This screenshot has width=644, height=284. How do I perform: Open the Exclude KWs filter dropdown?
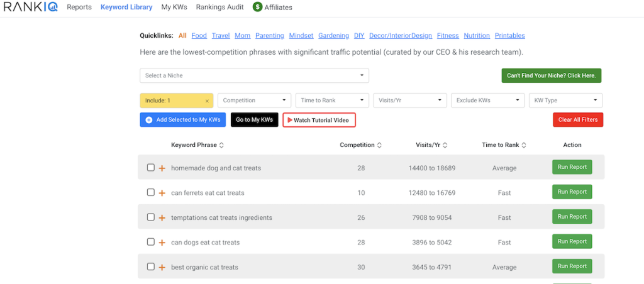coord(488,101)
